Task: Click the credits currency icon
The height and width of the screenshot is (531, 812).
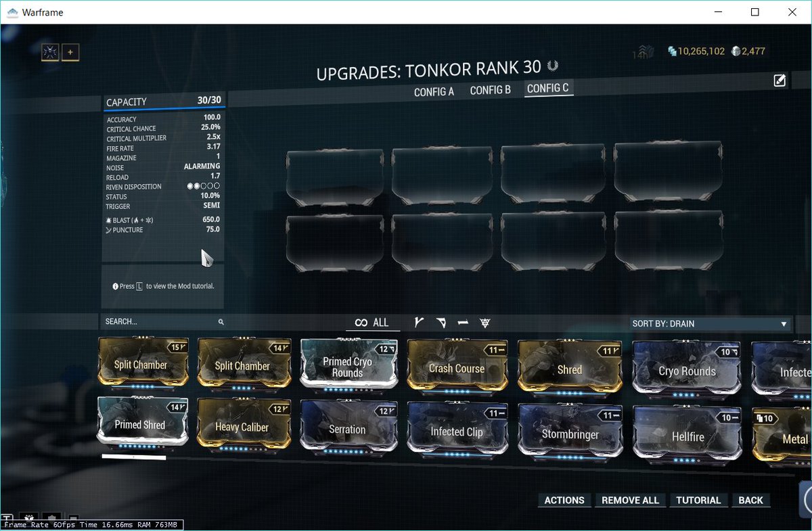Action: tap(672, 51)
